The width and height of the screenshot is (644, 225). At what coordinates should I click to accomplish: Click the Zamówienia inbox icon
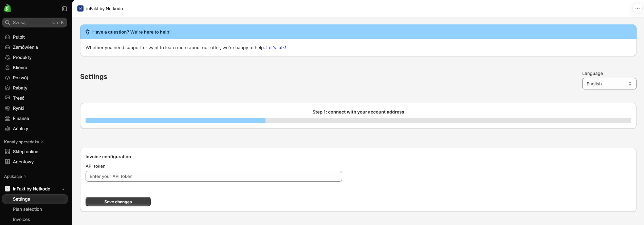click(7, 47)
